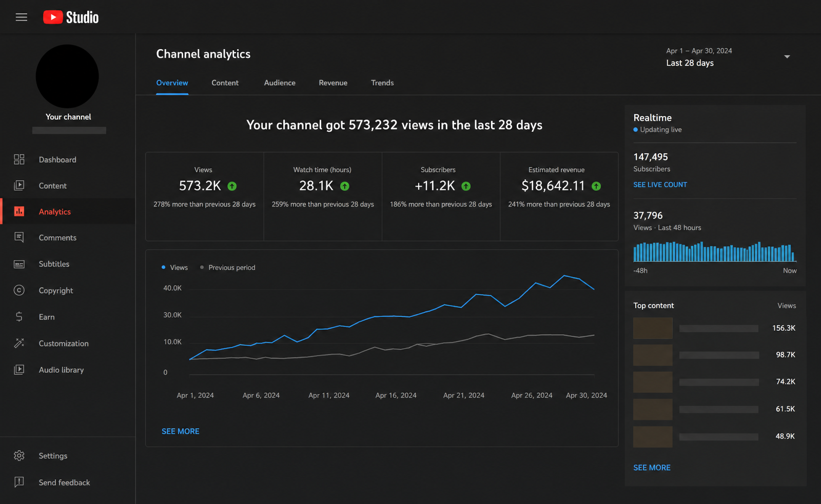Viewport: 821px width, 504px height.
Task: Click SEE LIVE COUNT link
Action: tap(660, 185)
